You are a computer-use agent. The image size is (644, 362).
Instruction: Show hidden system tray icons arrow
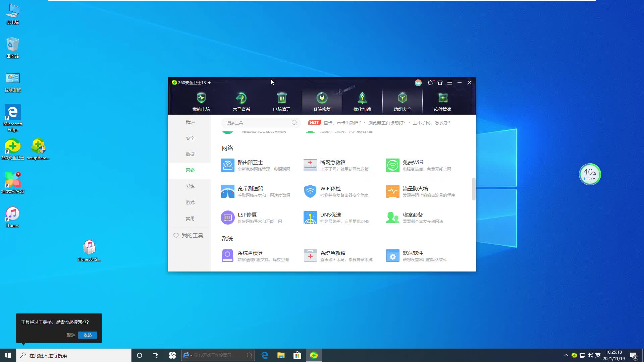(x=566, y=355)
